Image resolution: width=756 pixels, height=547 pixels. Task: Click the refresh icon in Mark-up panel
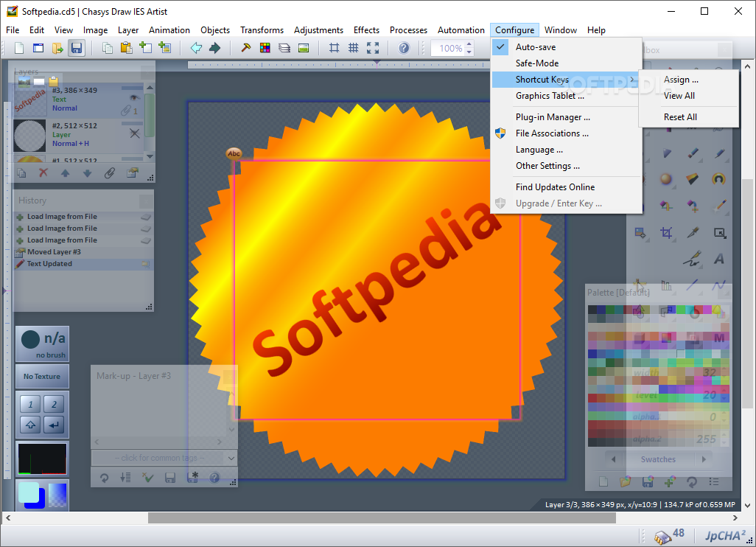(104, 478)
